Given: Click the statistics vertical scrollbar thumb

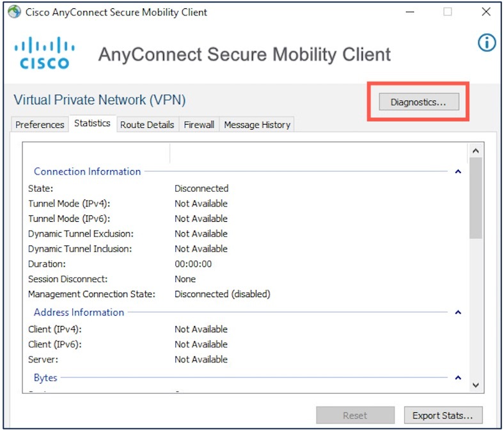Looking at the screenshot, I should 476,198.
